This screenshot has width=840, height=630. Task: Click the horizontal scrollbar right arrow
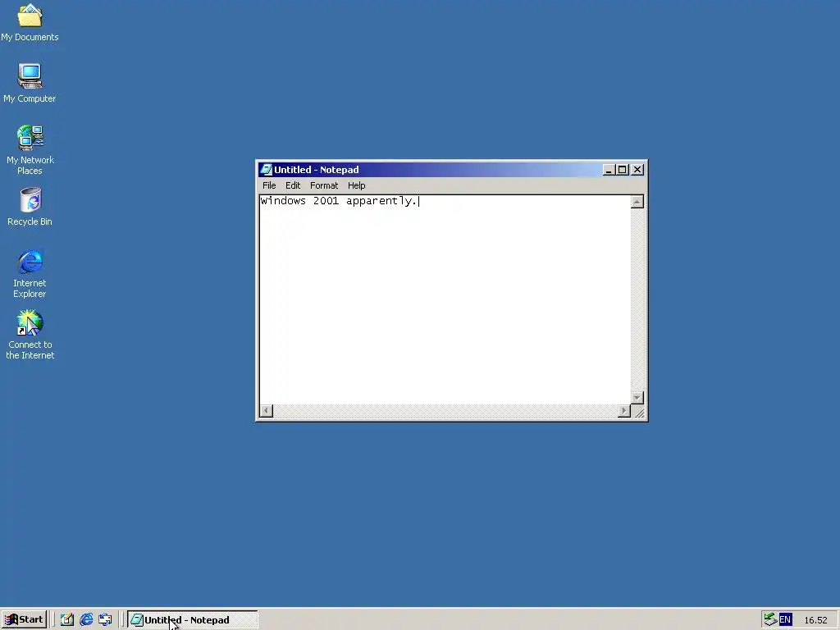pos(623,411)
